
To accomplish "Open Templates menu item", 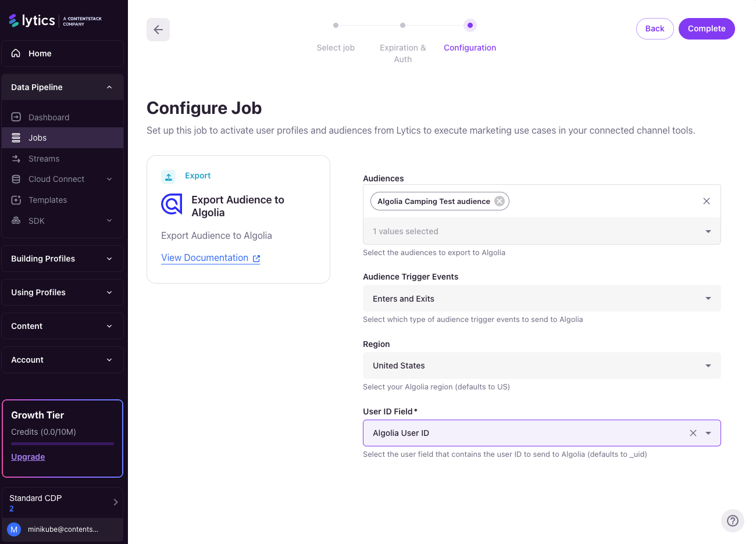I will click(x=62, y=200).
